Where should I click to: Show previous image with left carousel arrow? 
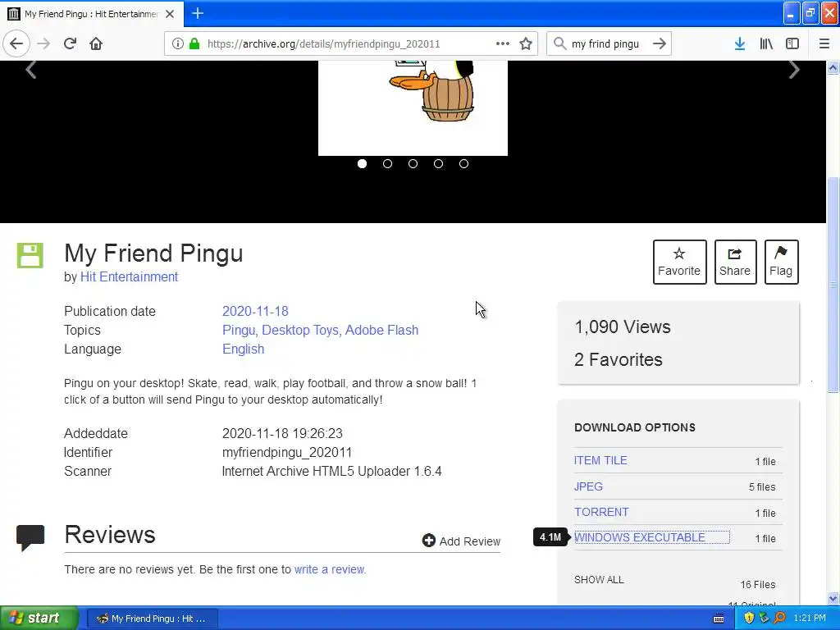(x=31, y=69)
